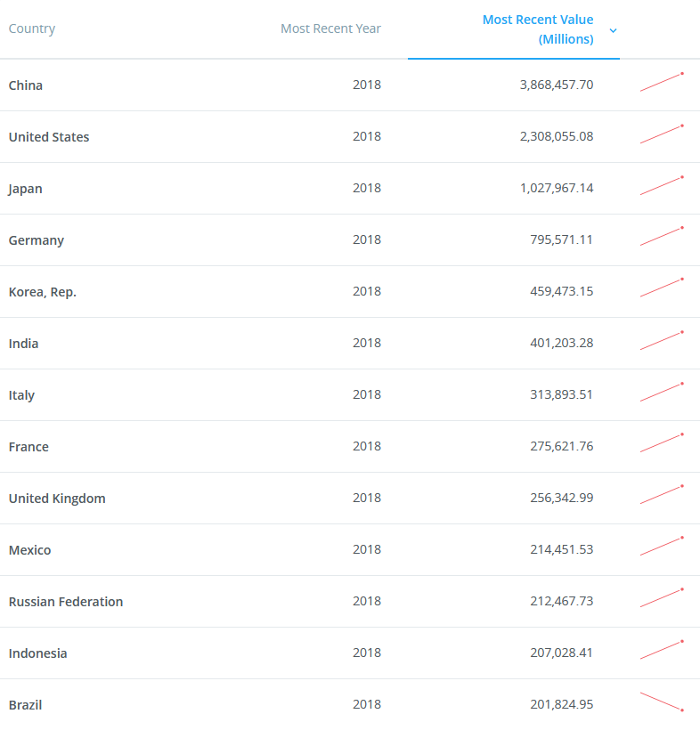Click Brazil's downward trend sparkline
This screenshot has height=730, width=700.
tap(662, 702)
